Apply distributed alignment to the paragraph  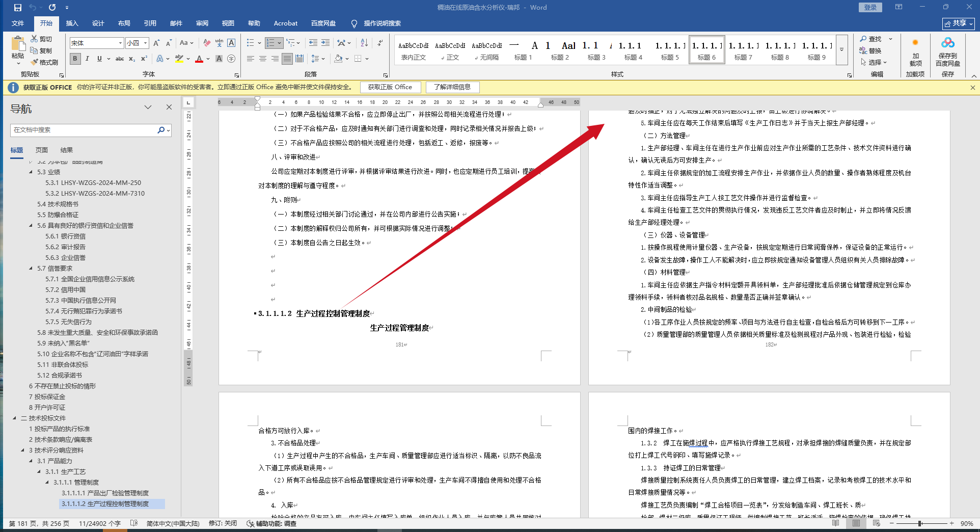click(x=300, y=59)
